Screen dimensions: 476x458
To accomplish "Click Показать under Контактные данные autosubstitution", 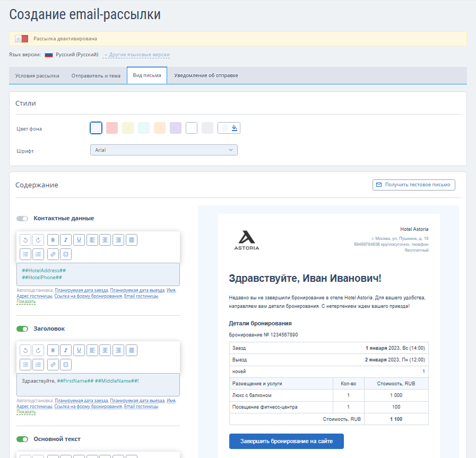I will [26, 301].
